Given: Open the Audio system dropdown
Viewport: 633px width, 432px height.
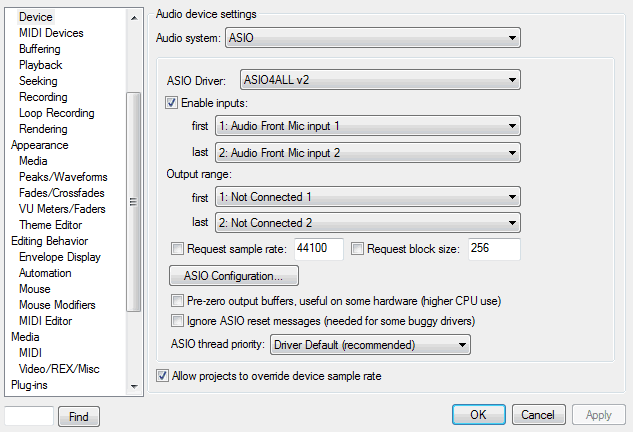Looking at the screenshot, I should tap(373, 38).
